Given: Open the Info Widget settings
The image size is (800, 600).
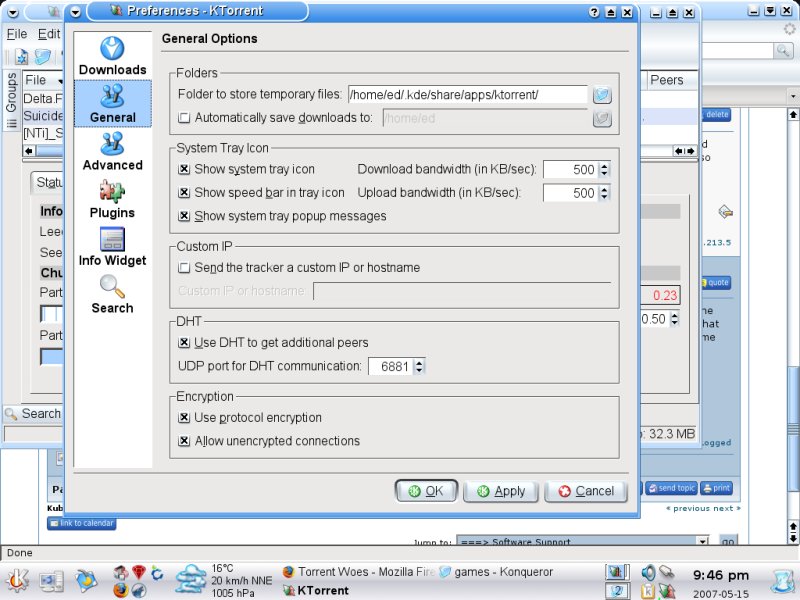Looking at the screenshot, I should pos(112,246).
